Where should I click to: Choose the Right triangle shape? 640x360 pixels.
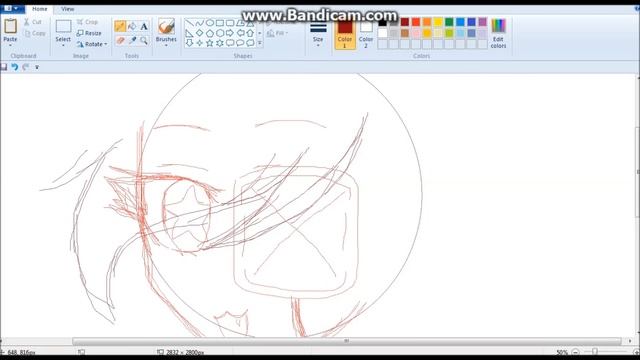[189, 33]
